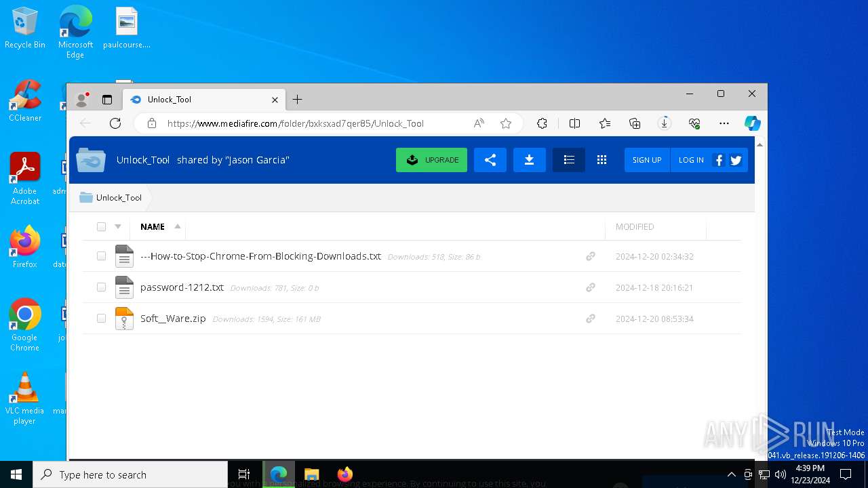868x488 pixels.
Task: Select the Unlock_Tool browser tab
Action: click(204, 100)
